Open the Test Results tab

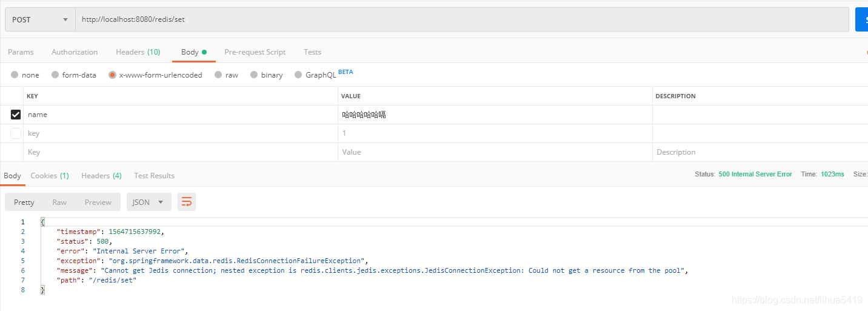[x=154, y=176]
